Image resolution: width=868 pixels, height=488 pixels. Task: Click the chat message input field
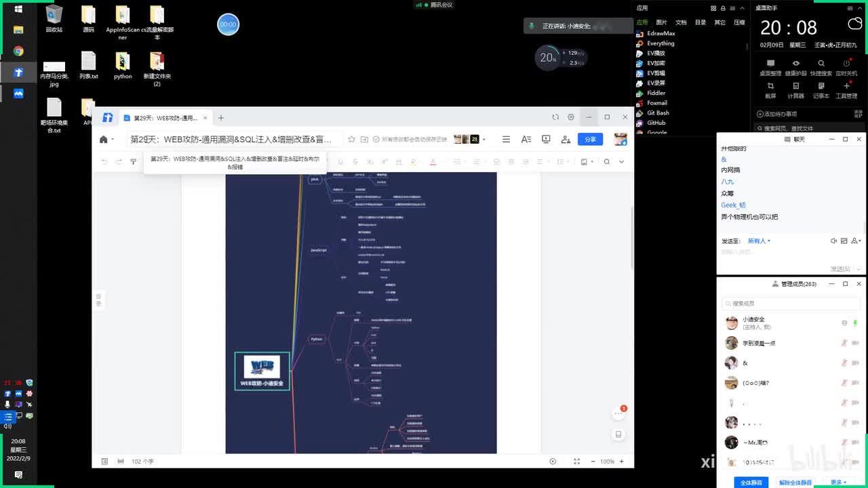tap(790, 253)
